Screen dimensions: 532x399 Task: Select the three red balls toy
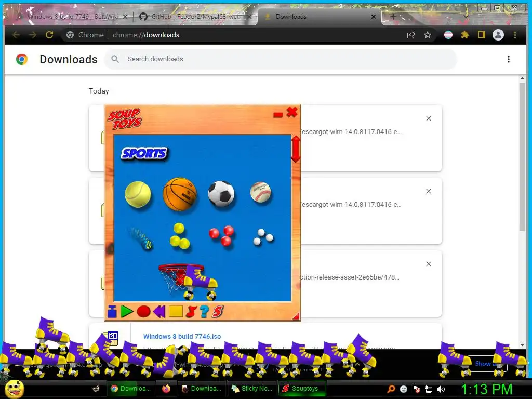click(x=221, y=235)
